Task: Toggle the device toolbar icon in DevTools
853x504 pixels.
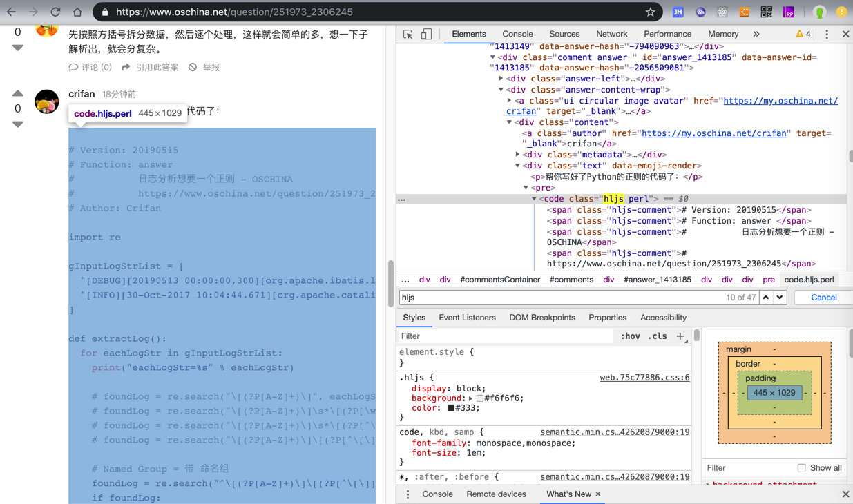Action: [x=426, y=34]
